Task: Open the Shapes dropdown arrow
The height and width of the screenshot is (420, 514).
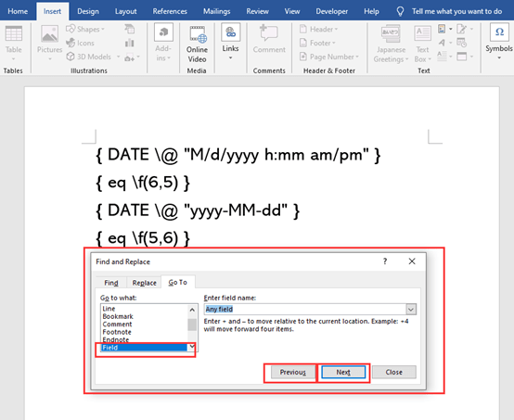Action: [103, 29]
